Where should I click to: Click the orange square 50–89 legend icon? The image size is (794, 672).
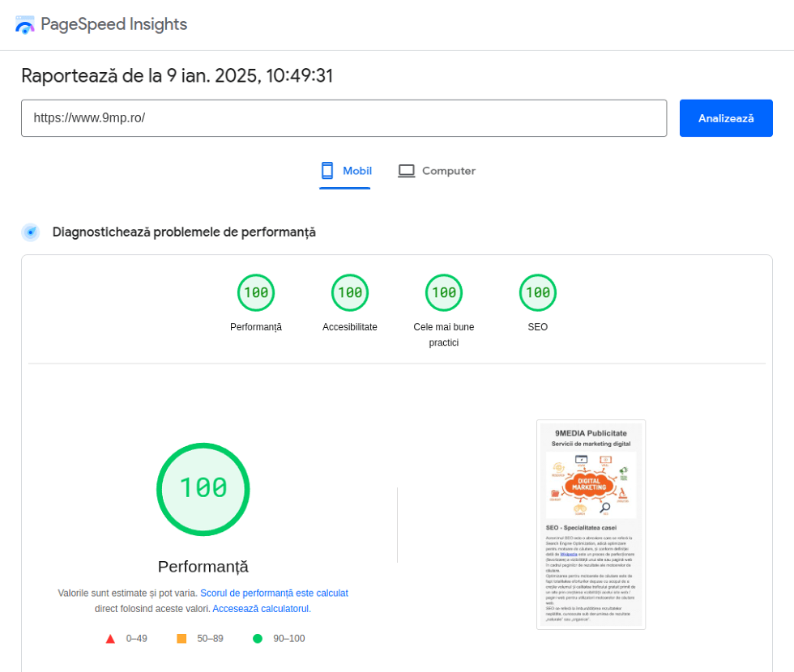click(x=180, y=638)
